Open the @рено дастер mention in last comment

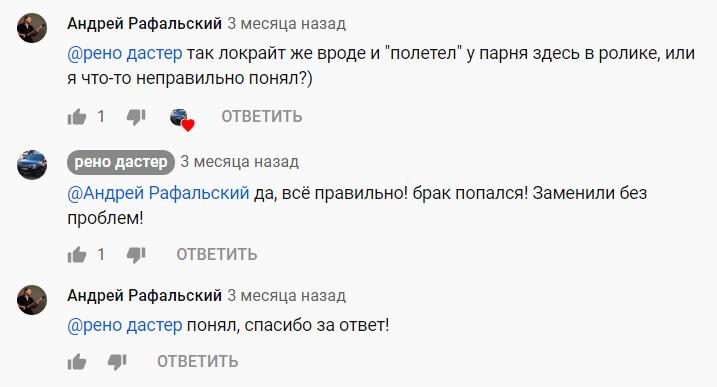[125, 325]
